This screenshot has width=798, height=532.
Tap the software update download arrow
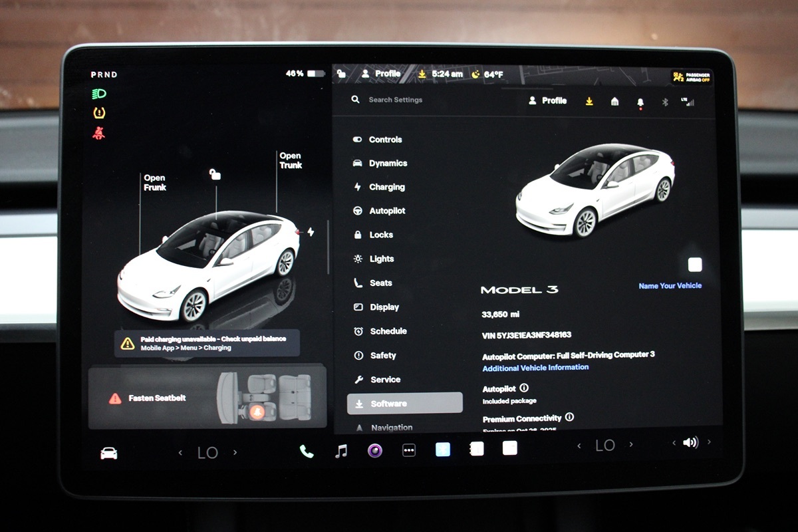click(x=590, y=101)
